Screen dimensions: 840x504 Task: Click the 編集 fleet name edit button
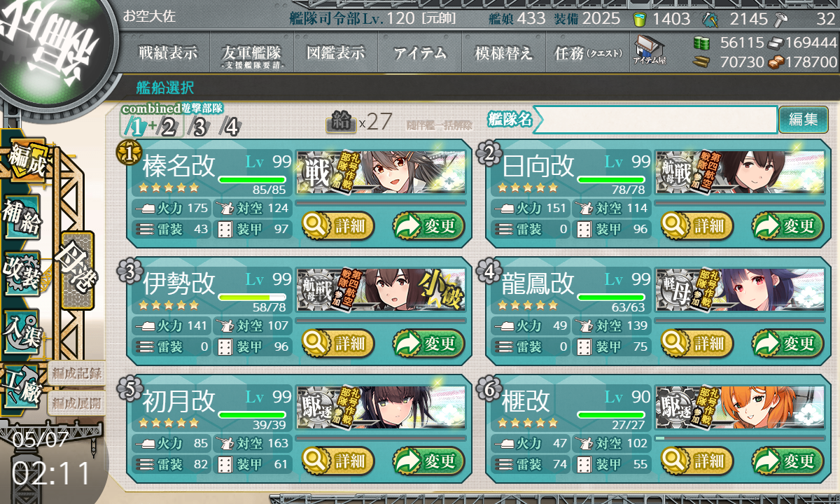[803, 120]
